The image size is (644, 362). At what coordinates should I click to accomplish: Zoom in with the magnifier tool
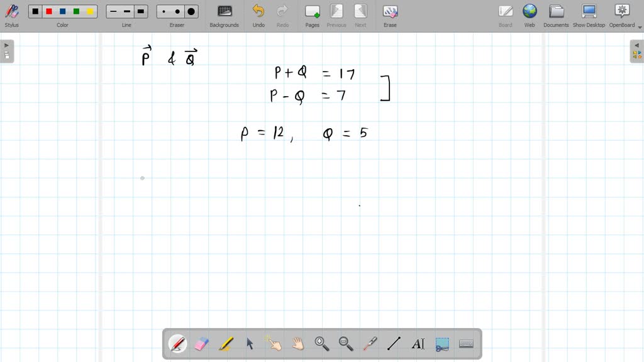(x=321, y=343)
